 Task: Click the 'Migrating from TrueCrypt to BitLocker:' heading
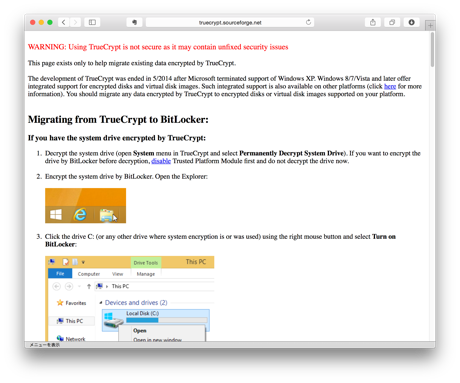click(x=118, y=119)
